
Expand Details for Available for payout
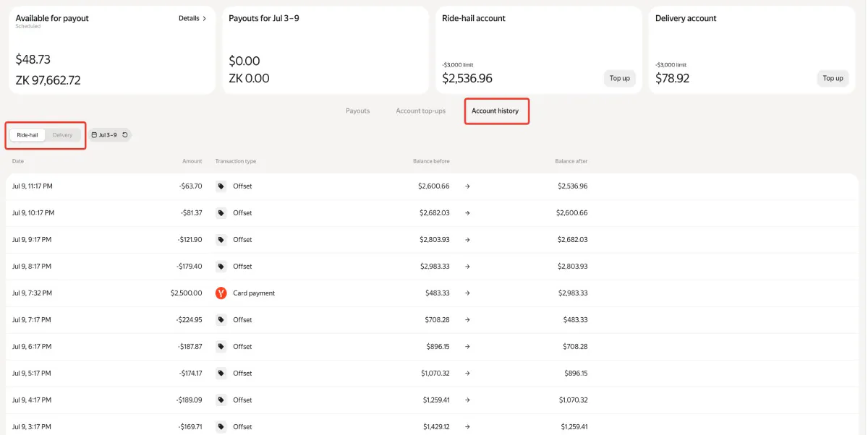192,18
